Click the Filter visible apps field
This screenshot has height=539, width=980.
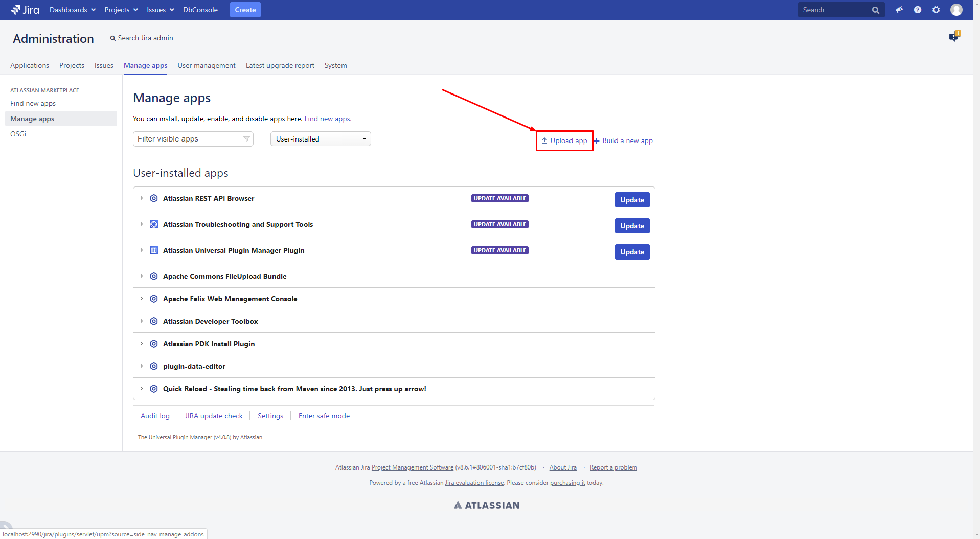(x=189, y=139)
